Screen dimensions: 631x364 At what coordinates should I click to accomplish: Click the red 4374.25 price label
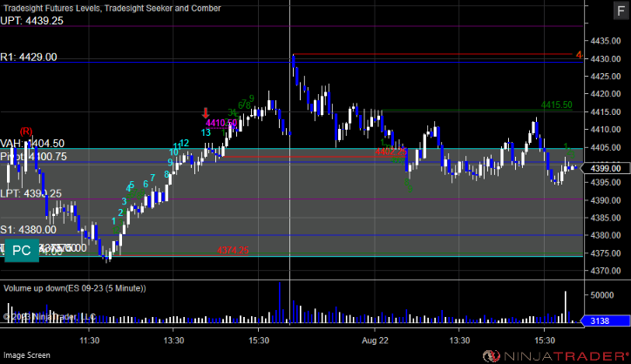[x=233, y=250]
